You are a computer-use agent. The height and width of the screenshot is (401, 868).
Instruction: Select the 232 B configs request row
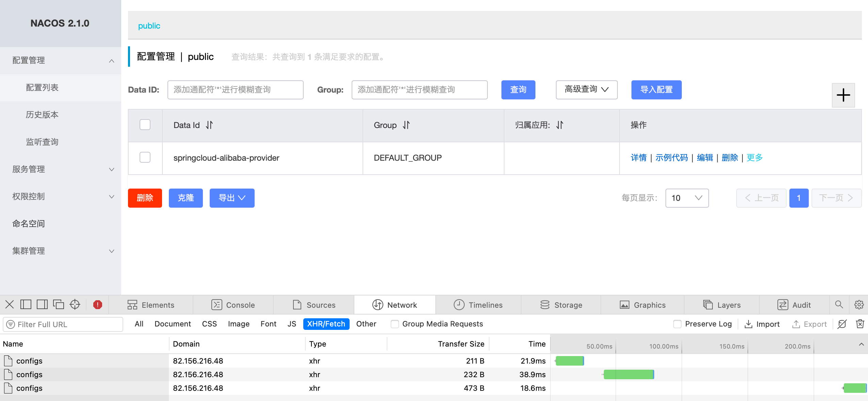tap(434, 374)
